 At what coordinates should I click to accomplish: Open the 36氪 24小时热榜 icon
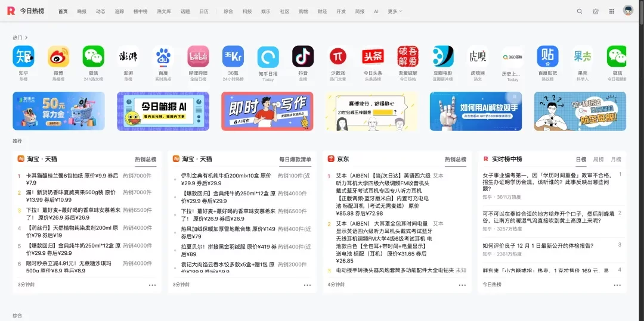click(x=233, y=57)
